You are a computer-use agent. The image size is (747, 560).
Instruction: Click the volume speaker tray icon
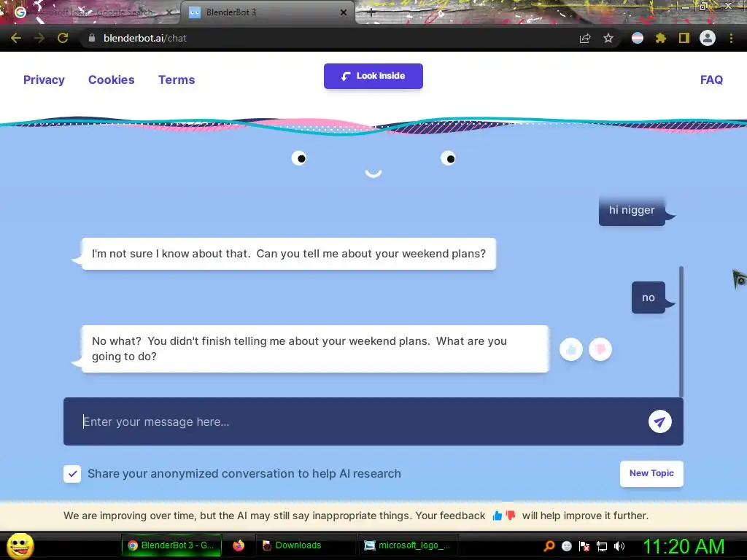tap(619, 546)
